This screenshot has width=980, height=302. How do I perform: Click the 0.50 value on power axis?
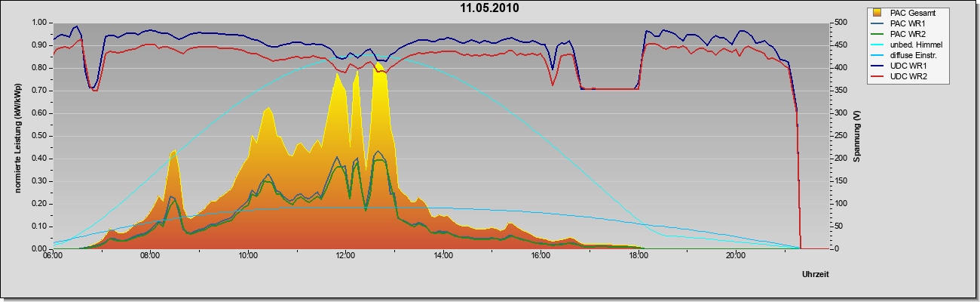pos(39,136)
